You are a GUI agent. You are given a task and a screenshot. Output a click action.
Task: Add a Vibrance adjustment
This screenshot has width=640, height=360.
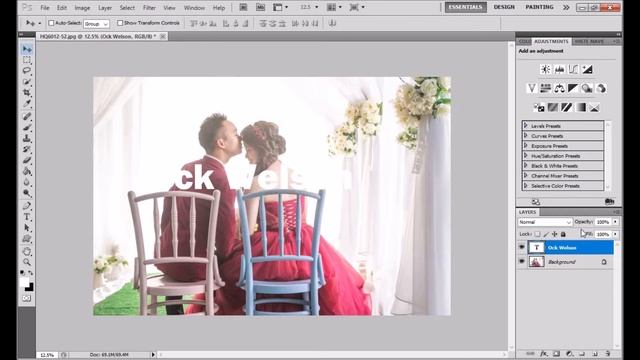click(x=531, y=88)
